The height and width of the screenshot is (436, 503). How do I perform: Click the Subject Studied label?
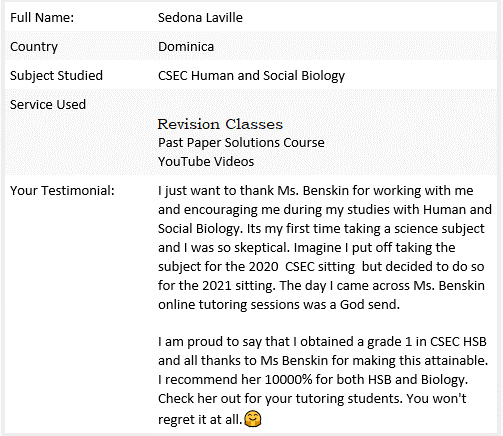pyautogui.click(x=56, y=76)
